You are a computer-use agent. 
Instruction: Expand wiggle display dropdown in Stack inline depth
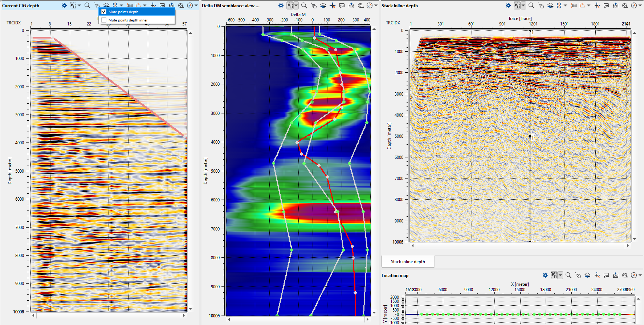tap(565, 5)
